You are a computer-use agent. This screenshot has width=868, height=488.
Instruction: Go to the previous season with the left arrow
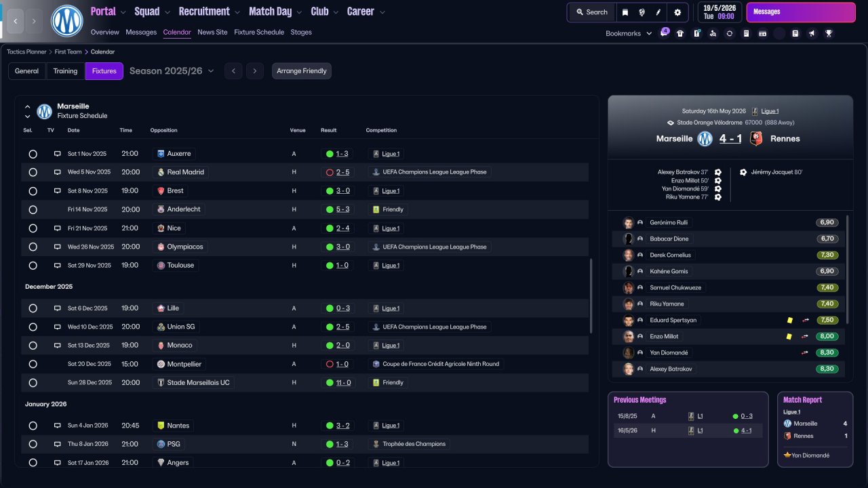(233, 71)
